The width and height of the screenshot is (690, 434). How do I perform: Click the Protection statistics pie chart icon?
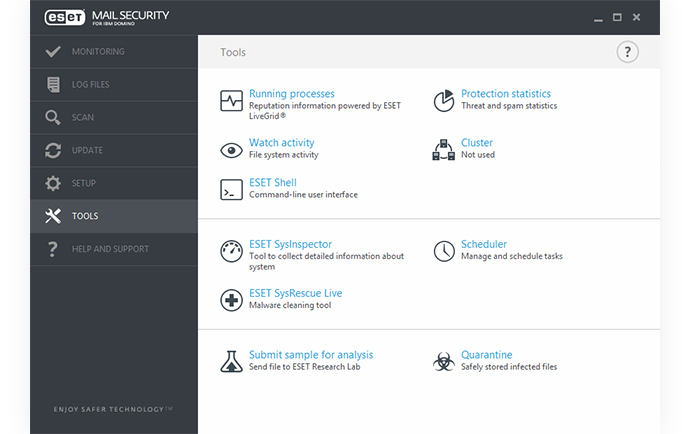444,101
